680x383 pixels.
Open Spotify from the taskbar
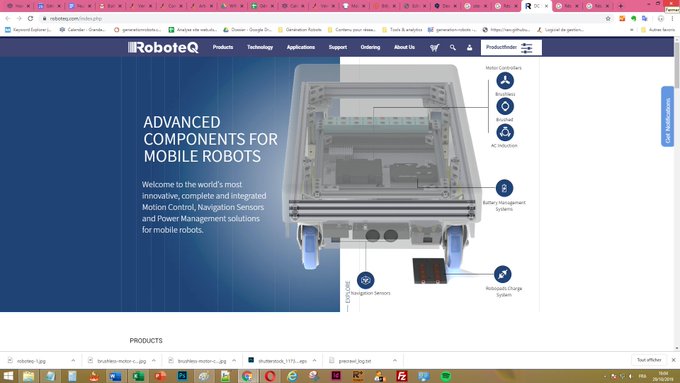[x=446, y=376]
